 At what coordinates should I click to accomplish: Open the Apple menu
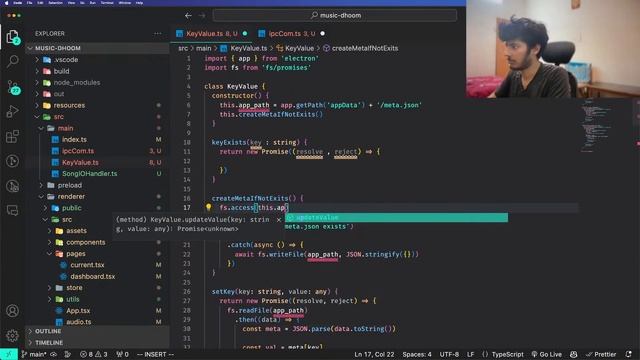[x=7, y=2]
